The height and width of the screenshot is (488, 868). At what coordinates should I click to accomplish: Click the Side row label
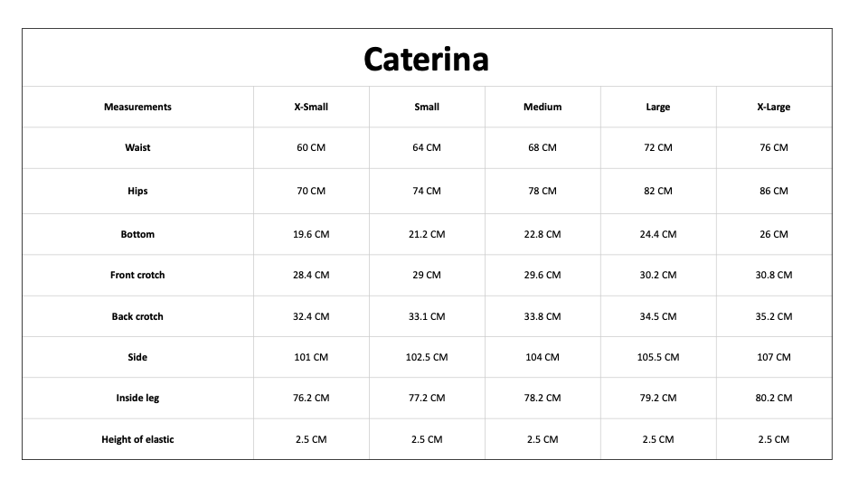point(137,358)
